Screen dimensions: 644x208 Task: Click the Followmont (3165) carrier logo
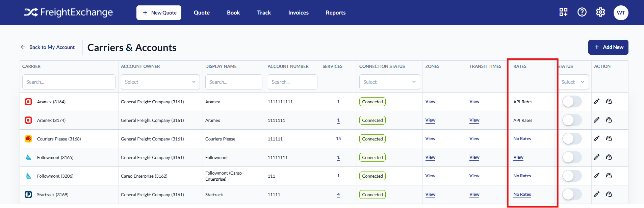[x=28, y=157]
